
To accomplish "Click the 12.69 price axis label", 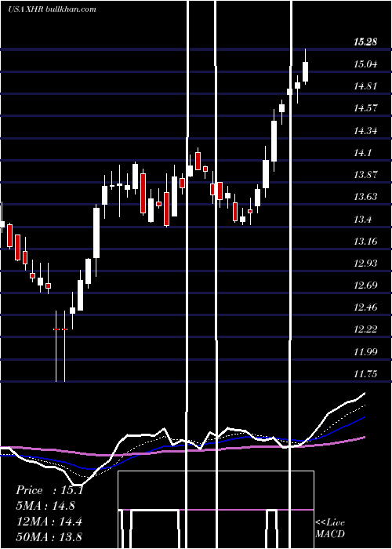I will tap(365, 285).
